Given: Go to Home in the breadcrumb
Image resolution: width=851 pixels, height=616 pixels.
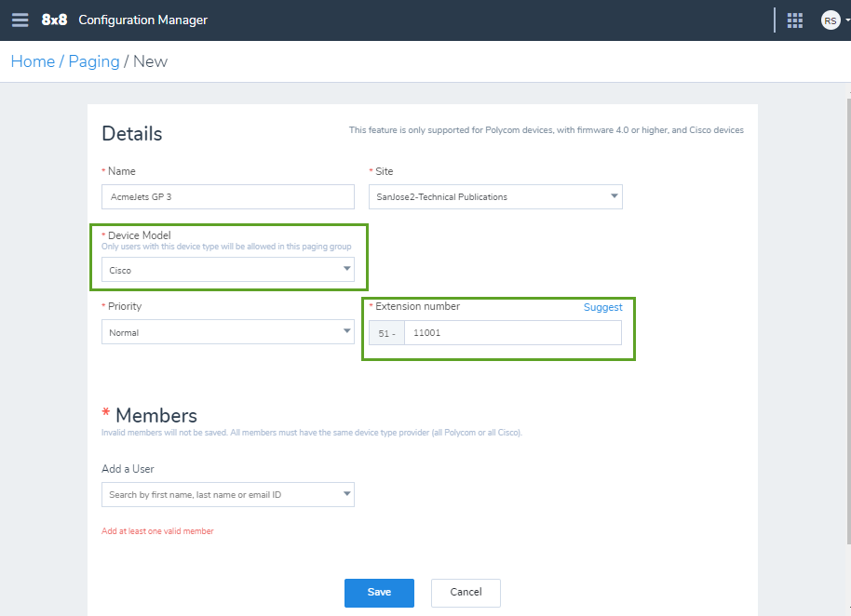Looking at the screenshot, I should [x=33, y=61].
